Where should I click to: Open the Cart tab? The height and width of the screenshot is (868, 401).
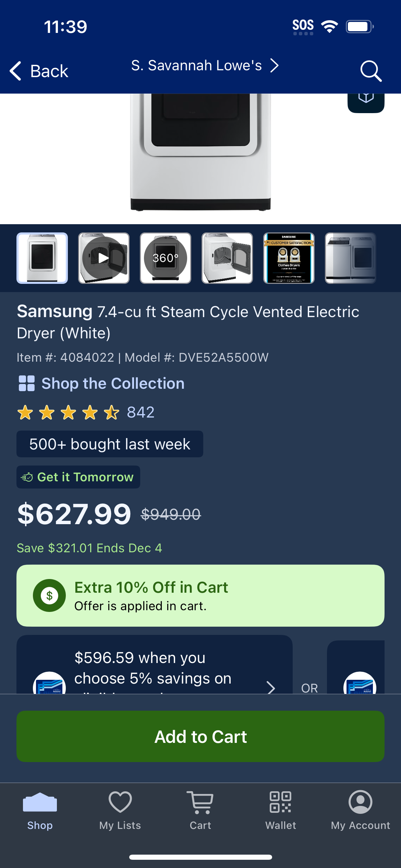point(200,810)
